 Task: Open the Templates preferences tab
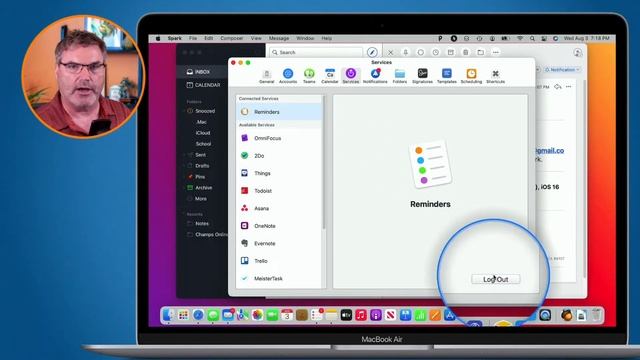[447, 76]
